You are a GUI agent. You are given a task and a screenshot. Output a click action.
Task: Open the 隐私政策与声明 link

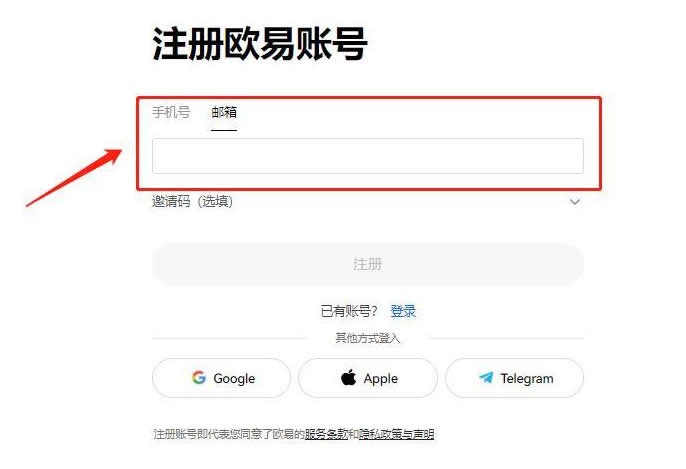396,434
